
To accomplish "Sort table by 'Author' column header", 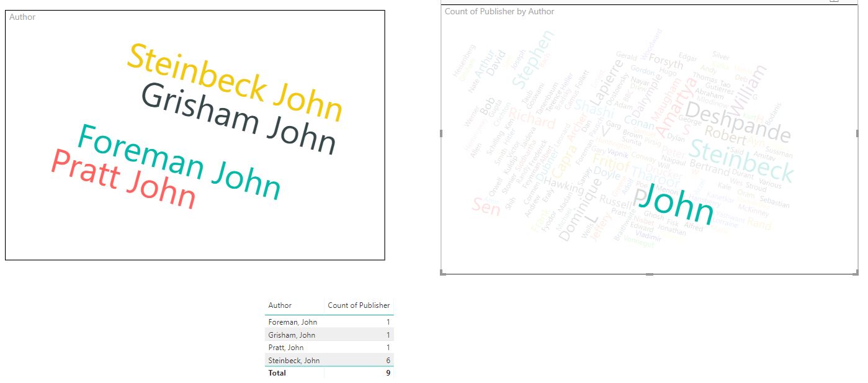I will 280,305.
